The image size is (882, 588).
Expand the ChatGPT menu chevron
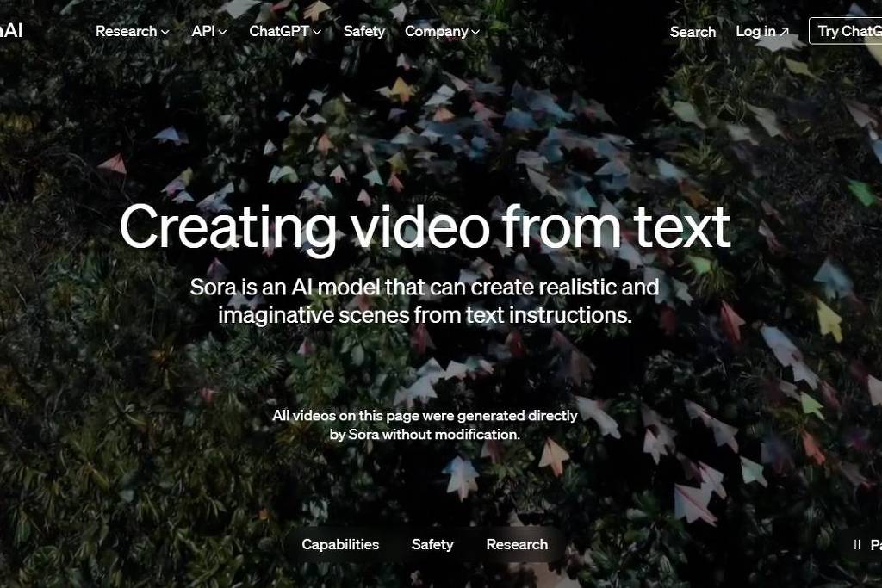pyautogui.click(x=317, y=32)
